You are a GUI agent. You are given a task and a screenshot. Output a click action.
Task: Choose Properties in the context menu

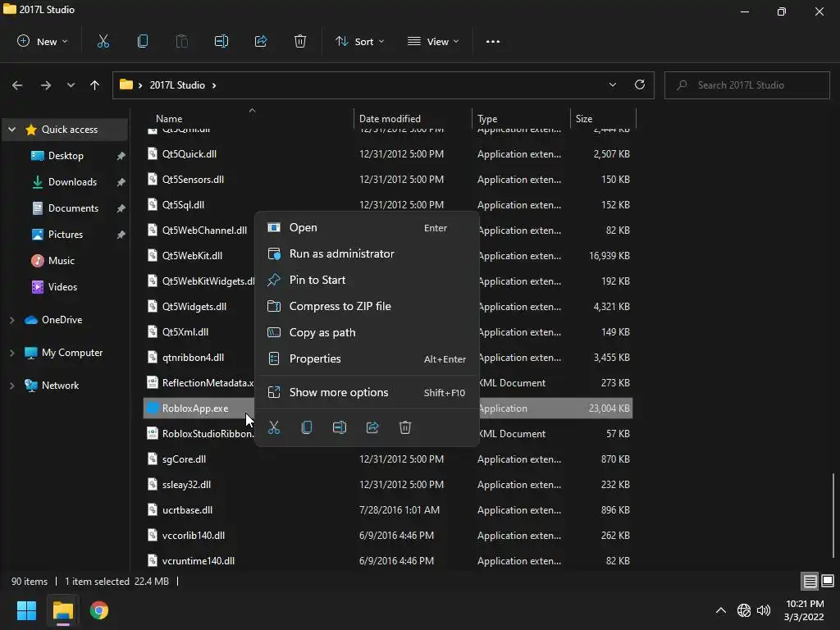tap(367, 359)
